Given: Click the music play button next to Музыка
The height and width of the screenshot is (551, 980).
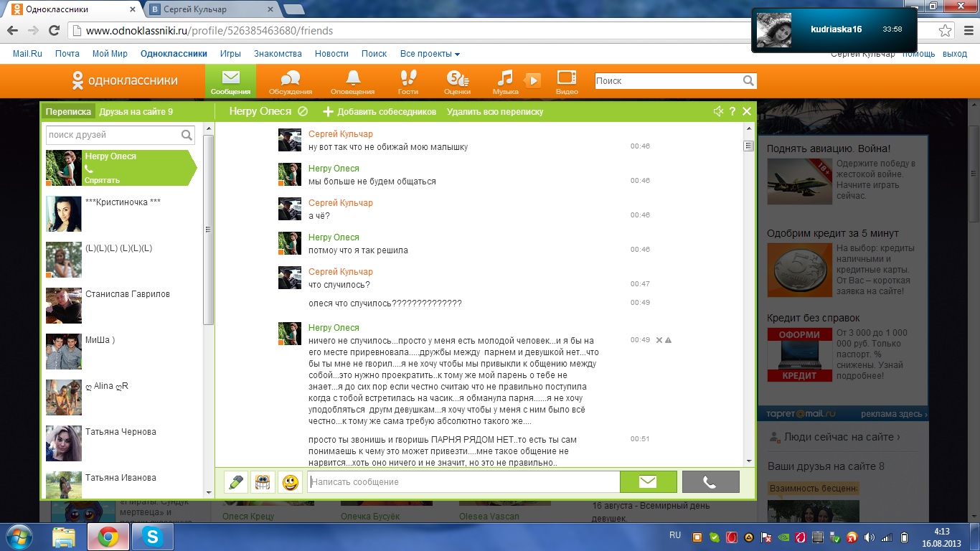Looking at the screenshot, I should click(x=532, y=80).
